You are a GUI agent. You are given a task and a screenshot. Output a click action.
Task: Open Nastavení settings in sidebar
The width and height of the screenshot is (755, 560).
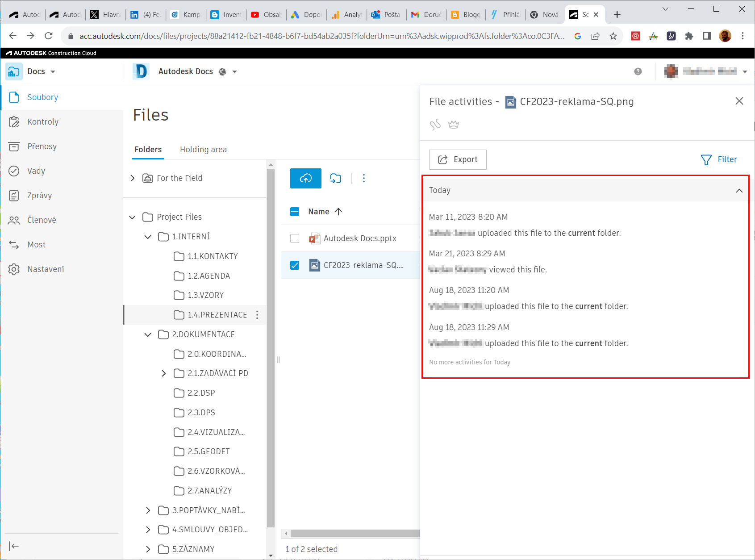pos(46,269)
